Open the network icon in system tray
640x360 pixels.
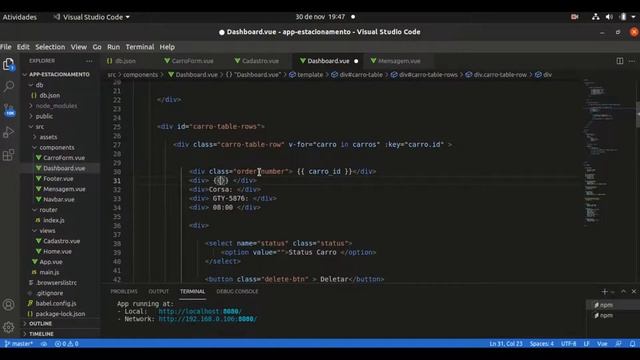(596, 17)
